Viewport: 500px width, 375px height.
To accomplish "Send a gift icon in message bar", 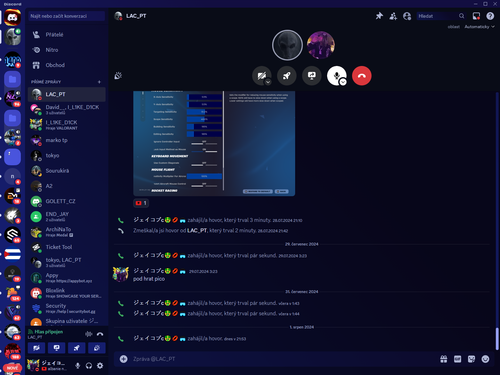I will tap(444, 359).
